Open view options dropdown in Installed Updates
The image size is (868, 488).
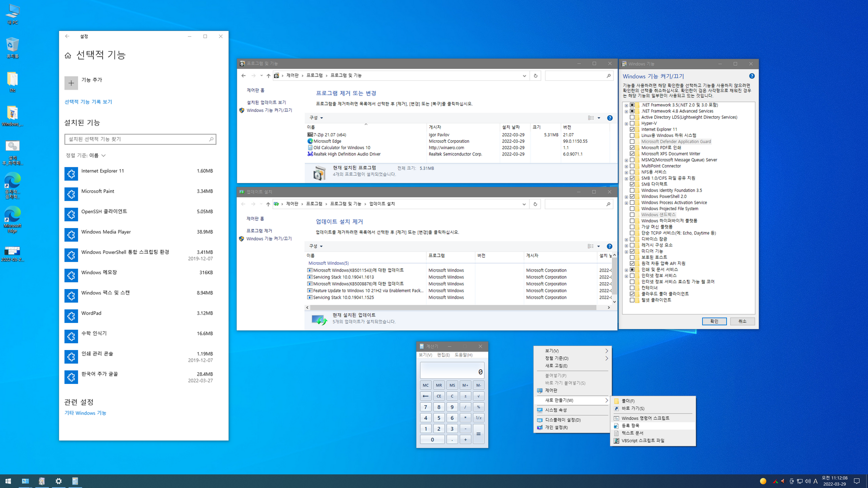(x=599, y=246)
